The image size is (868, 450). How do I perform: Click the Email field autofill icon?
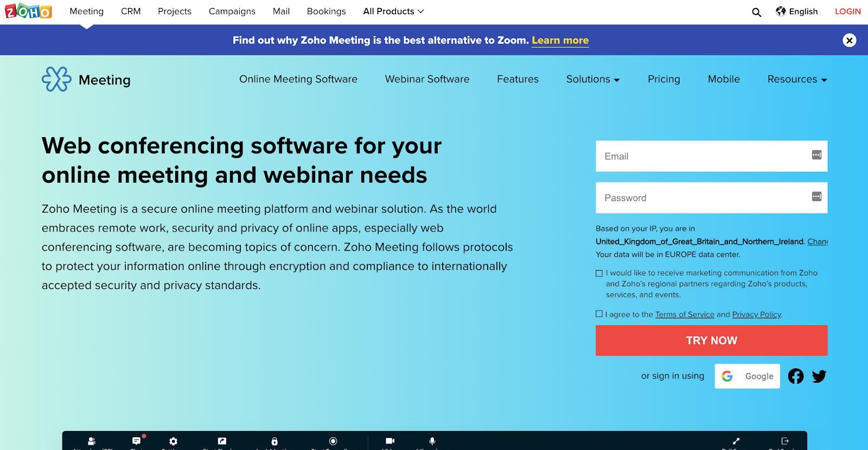816,155
